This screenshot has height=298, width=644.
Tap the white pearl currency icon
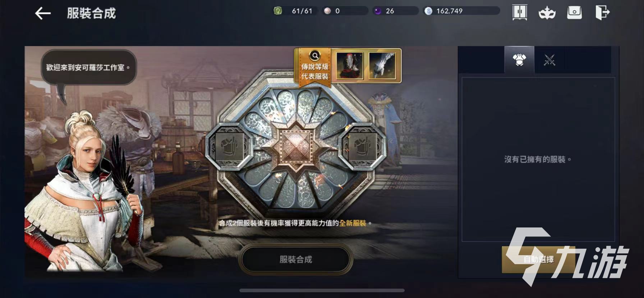[x=327, y=11]
